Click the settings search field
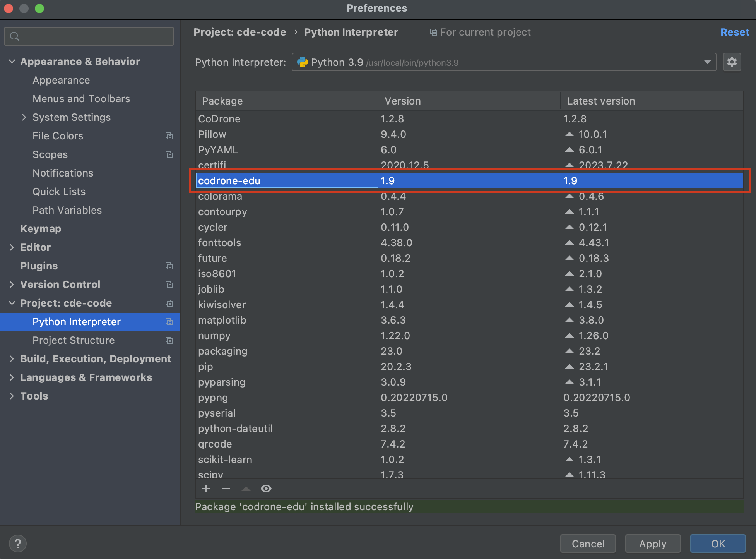This screenshot has height=559, width=756. 89,36
